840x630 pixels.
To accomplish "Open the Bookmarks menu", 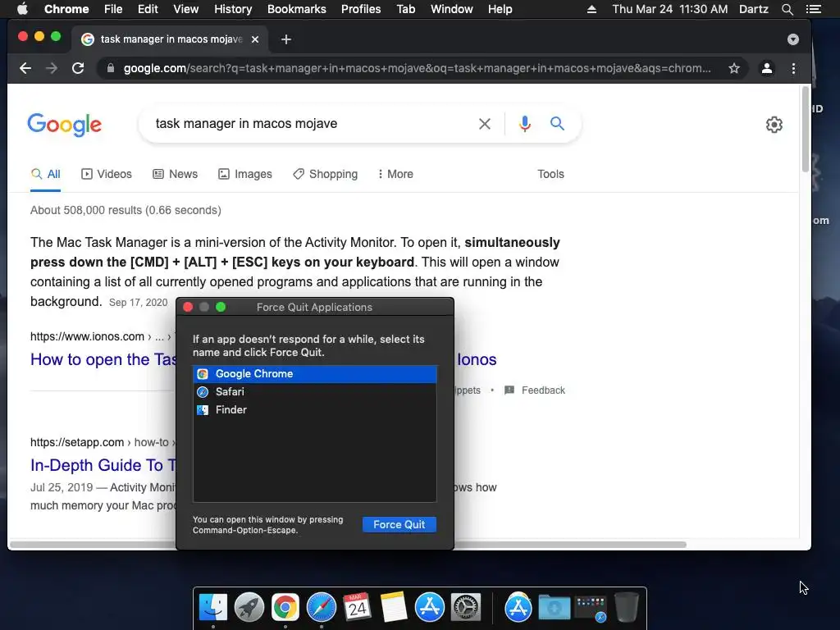I will 297,9.
